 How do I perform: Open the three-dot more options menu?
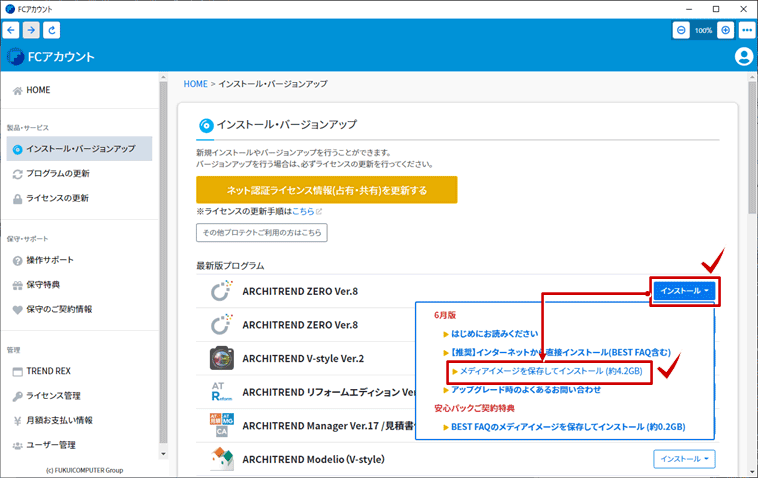pyautogui.click(x=747, y=30)
